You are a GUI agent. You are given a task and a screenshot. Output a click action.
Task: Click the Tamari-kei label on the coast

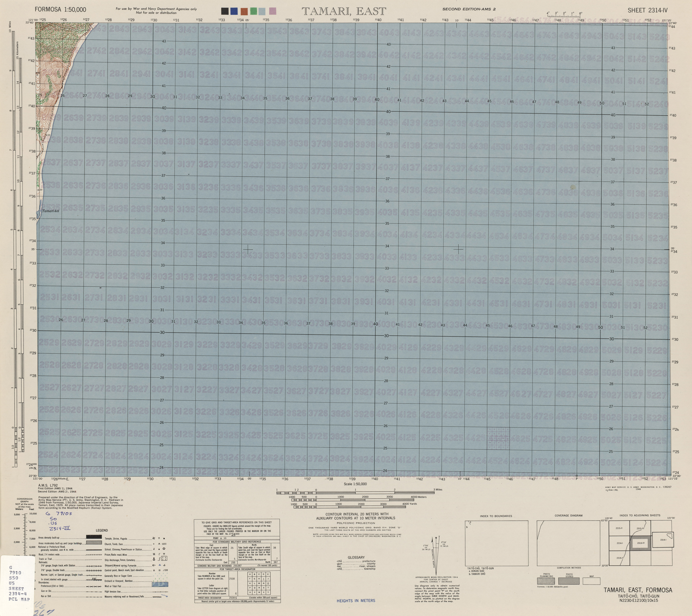pyautogui.click(x=50, y=211)
